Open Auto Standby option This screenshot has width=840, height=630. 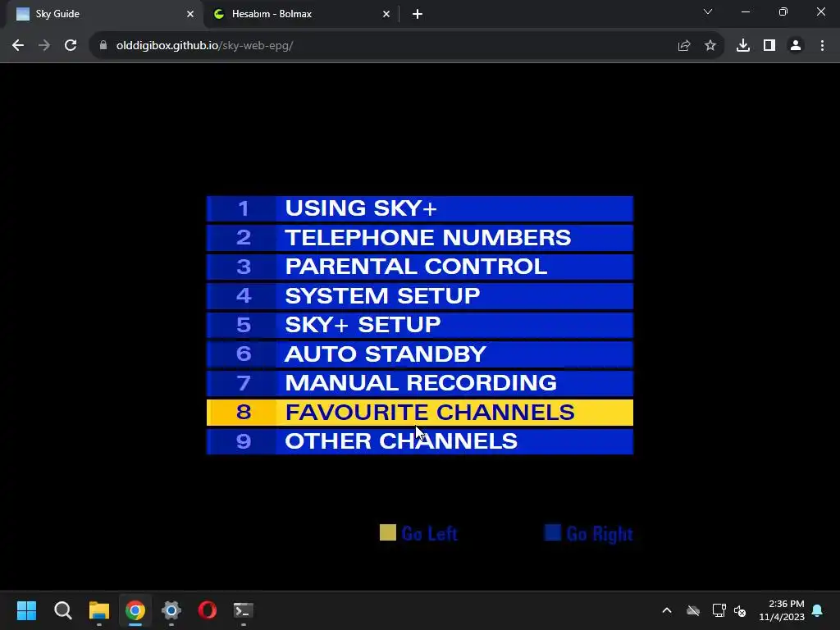pyautogui.click(x=419, y=354)
